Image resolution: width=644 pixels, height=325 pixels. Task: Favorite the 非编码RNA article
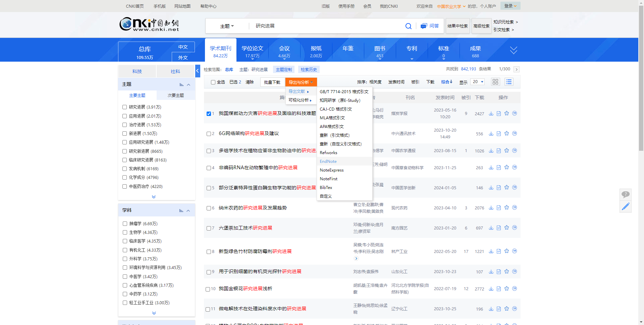506,167
